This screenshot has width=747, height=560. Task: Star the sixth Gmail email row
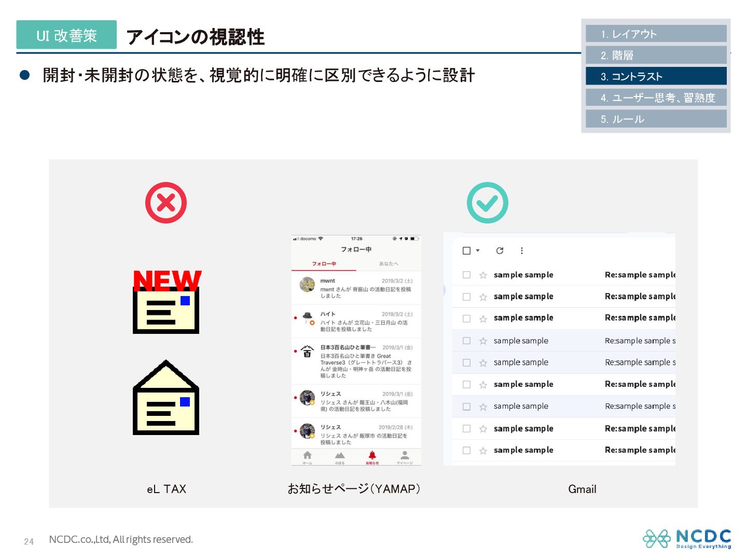(x=483, y=384)
